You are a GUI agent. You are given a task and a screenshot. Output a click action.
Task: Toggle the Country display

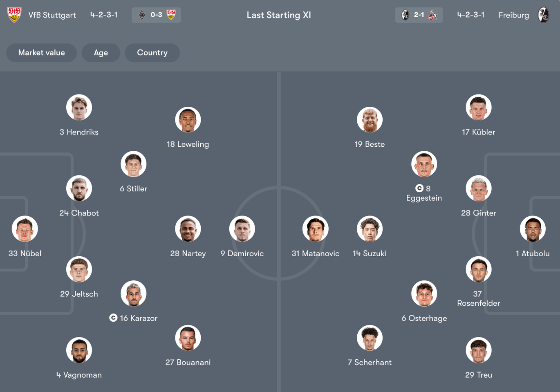point(152,53)
